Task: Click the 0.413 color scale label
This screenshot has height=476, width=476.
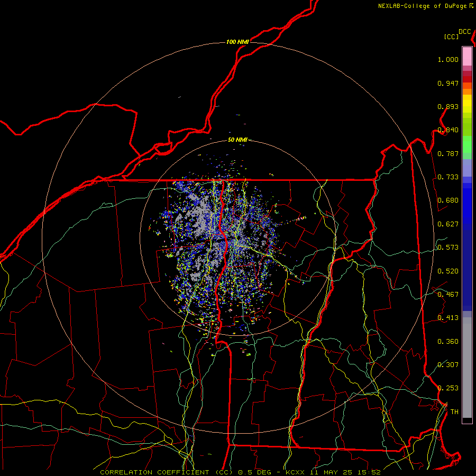Action: [x=448, y=318]
